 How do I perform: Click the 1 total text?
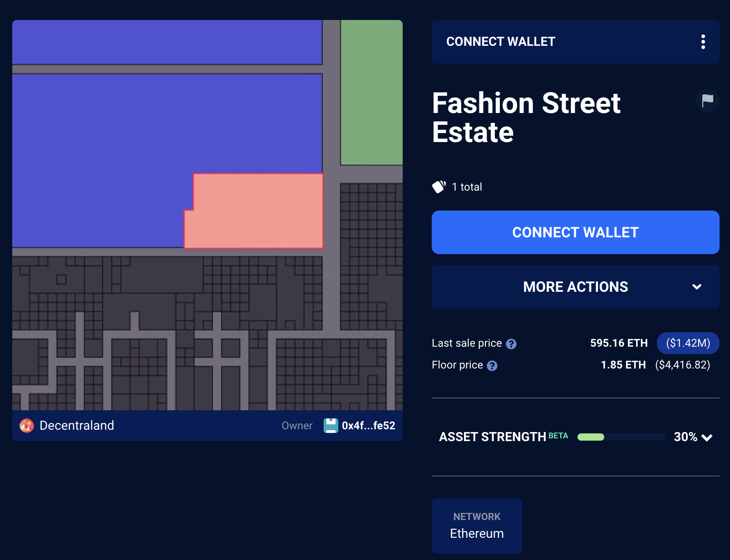point(467,187)
